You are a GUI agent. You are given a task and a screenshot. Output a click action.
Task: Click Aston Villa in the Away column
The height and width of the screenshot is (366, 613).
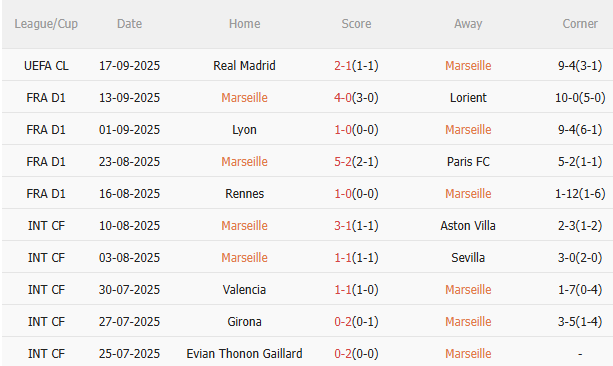(468, 226)
